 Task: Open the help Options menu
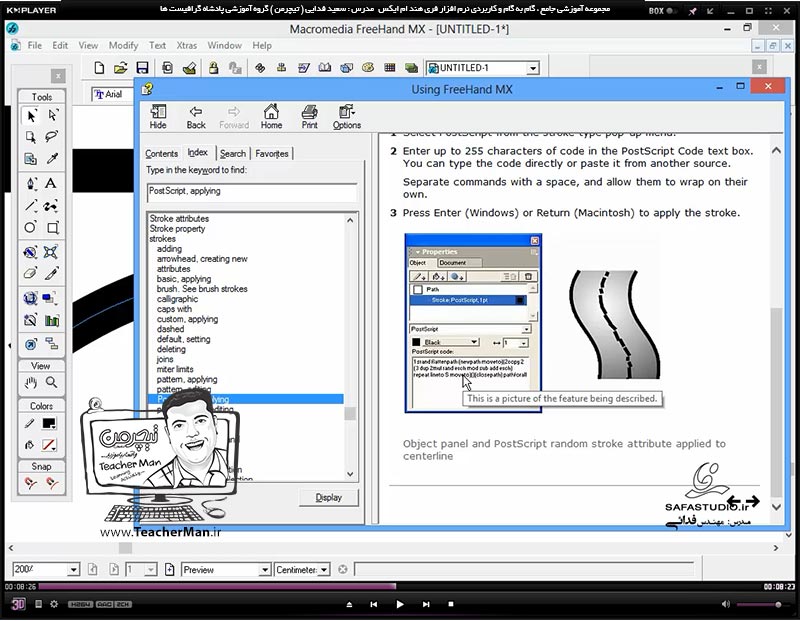(x=346, y=117)
